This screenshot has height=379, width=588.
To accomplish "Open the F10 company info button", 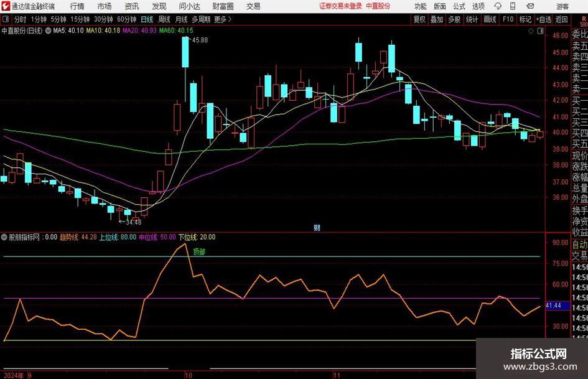I will coord(508,19).
